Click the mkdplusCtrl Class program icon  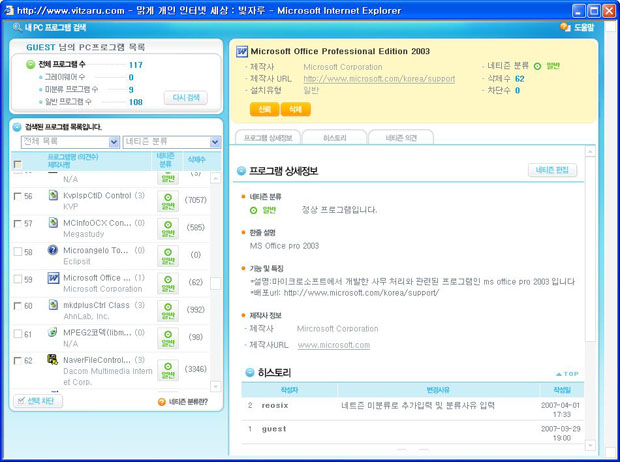[53, 305]
